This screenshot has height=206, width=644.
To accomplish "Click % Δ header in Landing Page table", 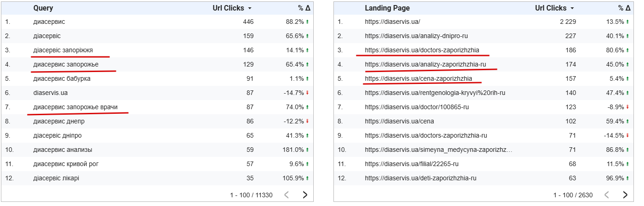I will pos(624,8).
